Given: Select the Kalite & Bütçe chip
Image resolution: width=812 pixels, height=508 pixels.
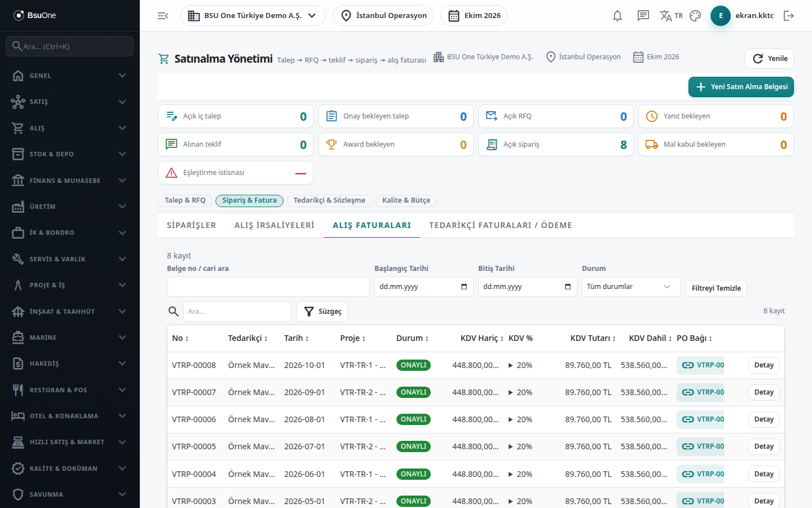Looking at the screenshot, I should [406, 200].
